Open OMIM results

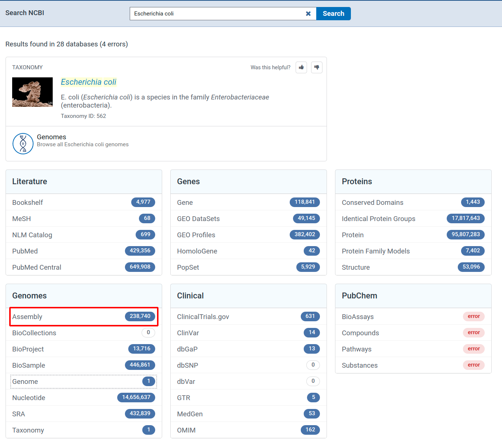coord(248,430)
